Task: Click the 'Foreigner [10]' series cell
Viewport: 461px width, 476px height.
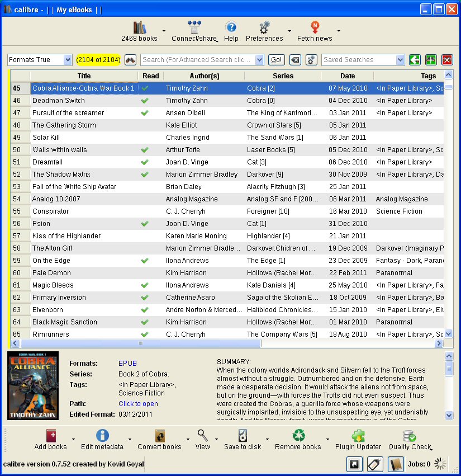Action: click(283, 211)
